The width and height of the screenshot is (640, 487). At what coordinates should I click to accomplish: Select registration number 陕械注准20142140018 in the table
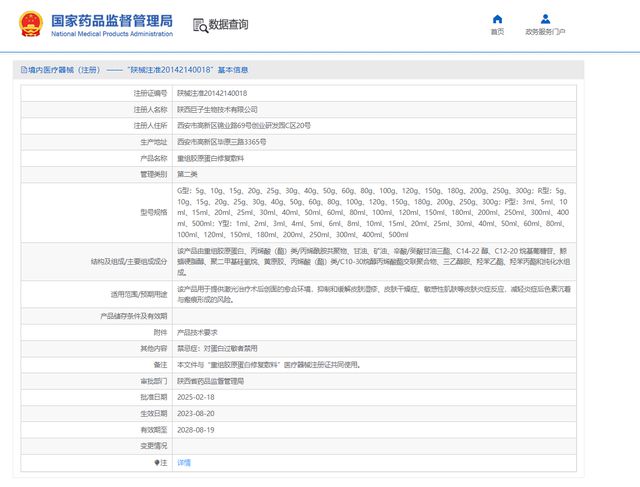click(x=212, y=93)
